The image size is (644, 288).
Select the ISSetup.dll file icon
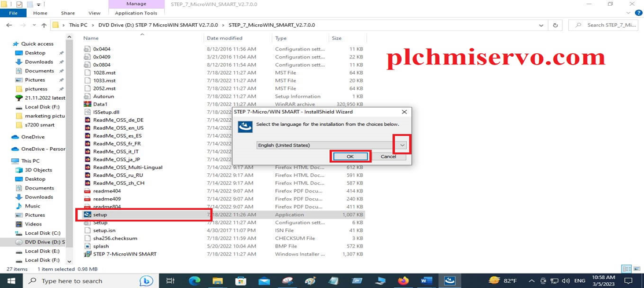click(x=87, y=112)
